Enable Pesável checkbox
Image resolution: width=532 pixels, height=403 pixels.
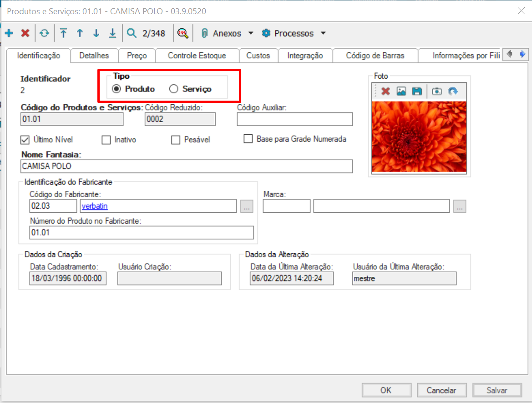176,140
